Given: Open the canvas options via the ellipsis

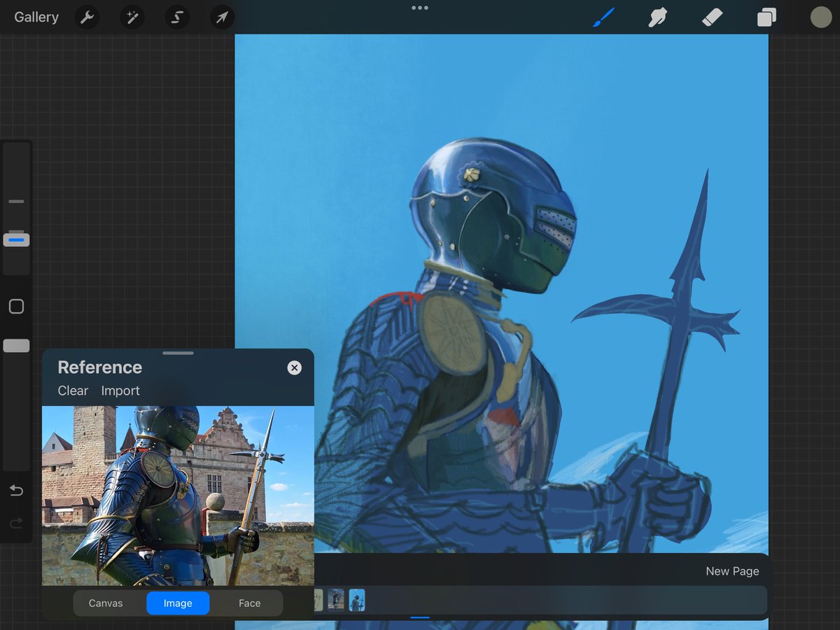Looking at the screenshot, I should click(419, 8).
